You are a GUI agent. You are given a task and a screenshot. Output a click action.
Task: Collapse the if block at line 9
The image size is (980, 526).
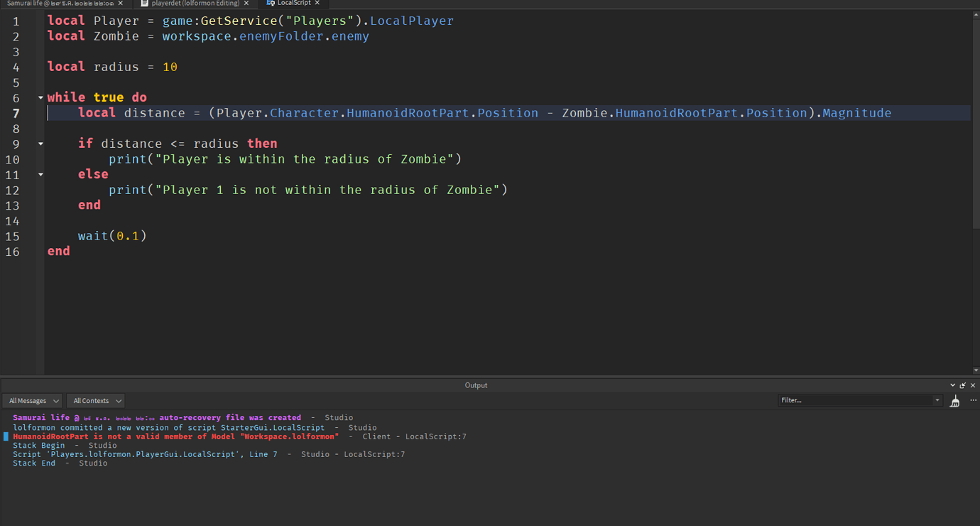[x=39, y=144]
